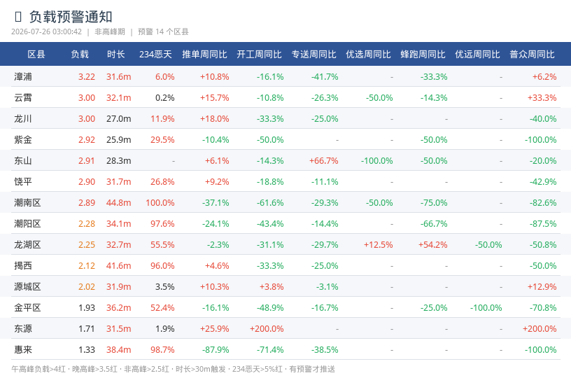Select the 饶平 district name
Image resolution: width=571 pixels, height=392 pixels.
pos(23,181)
